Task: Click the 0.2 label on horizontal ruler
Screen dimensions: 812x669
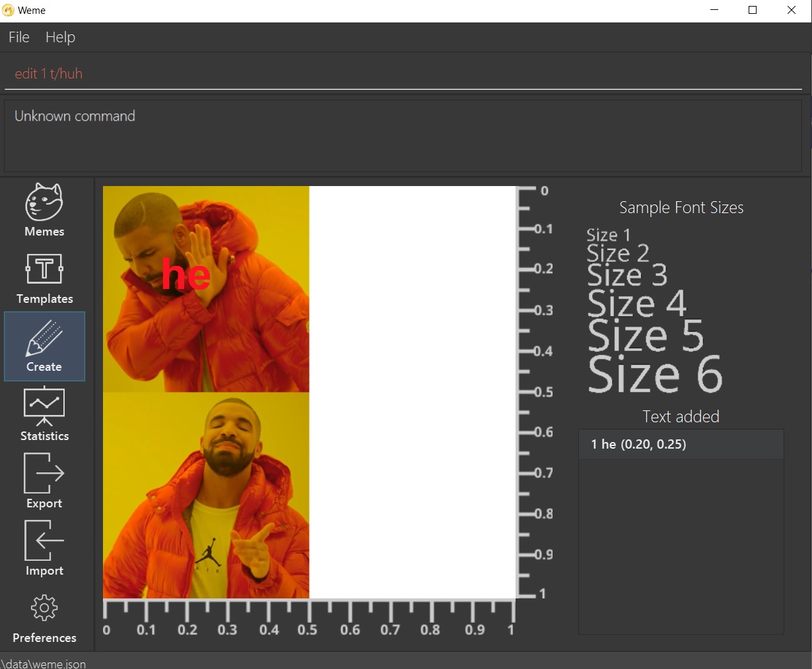Action: tap(187, 630)
